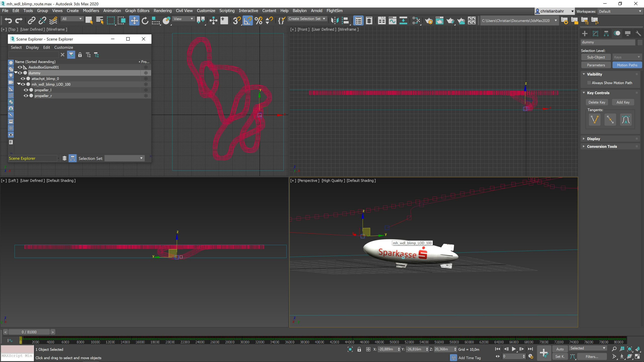This screenshot has width=644, height=362.
Task: Open Workspaces Default dropdown
Action: coord(620,11)
